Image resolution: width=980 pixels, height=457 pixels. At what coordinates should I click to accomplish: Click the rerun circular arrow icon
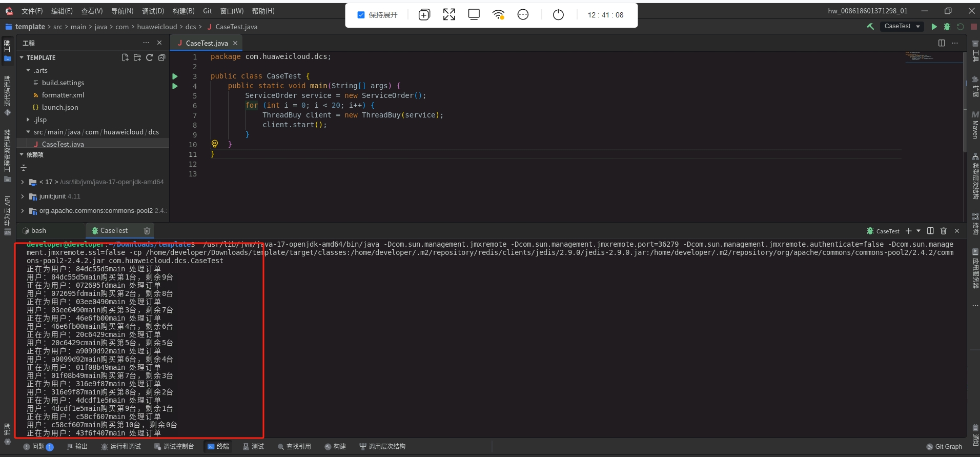click(961, 27)
